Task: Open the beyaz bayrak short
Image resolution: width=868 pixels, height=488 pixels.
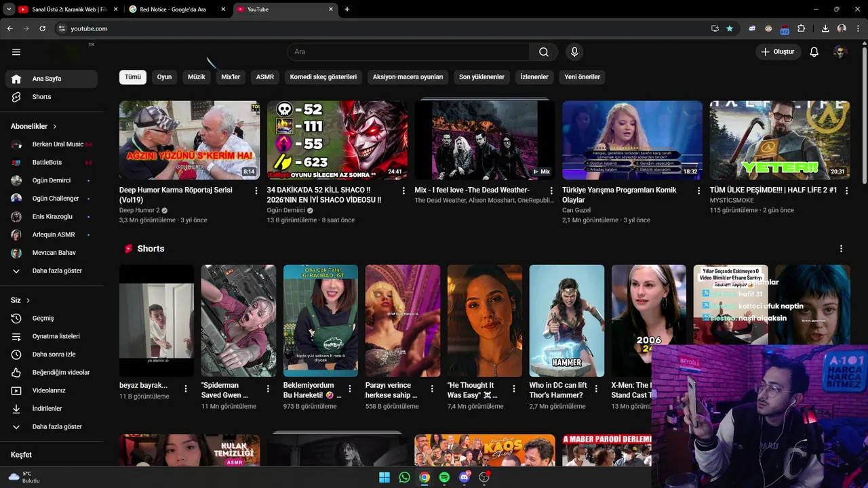Action: pyautogui.click(x=157, y=321)
